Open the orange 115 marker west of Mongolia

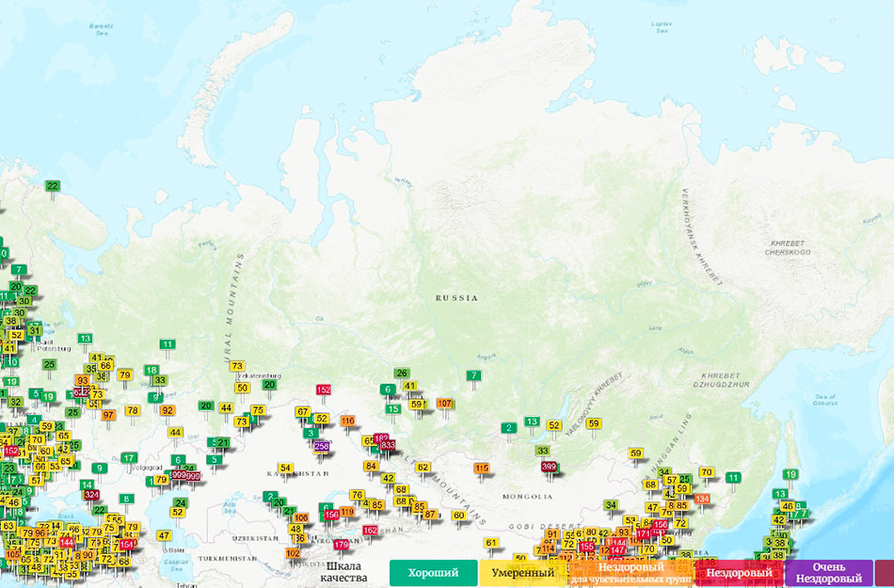pos(482,469)
